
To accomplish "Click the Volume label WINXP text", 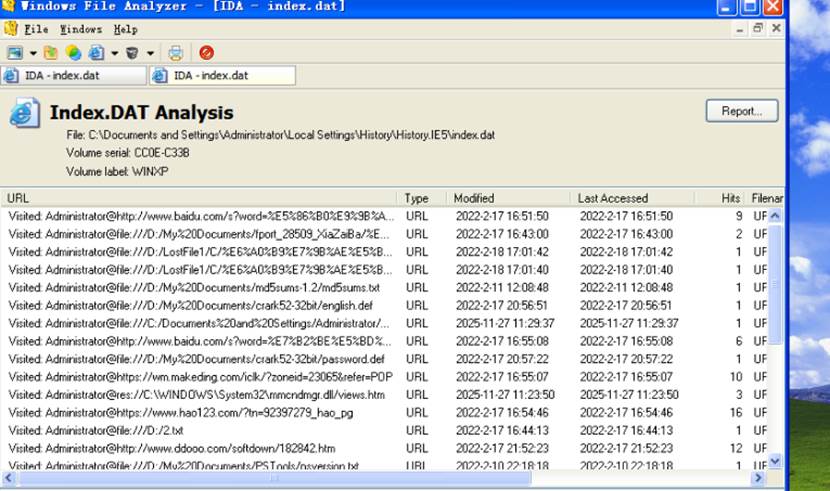I will (117, 171).
